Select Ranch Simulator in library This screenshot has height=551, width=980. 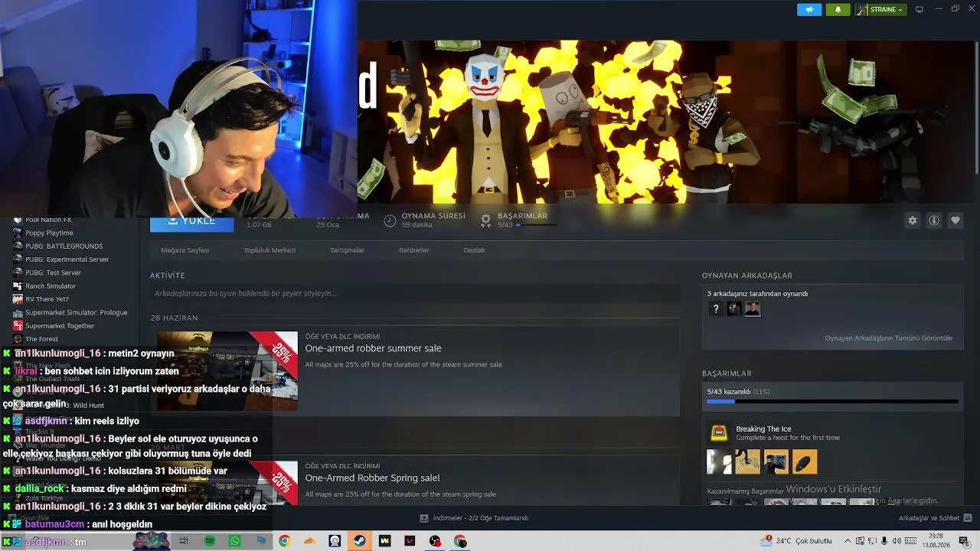click(x=51, y=286)
